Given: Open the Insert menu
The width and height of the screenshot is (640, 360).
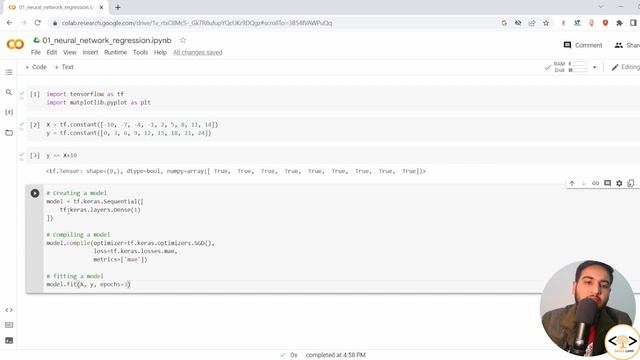Looking at the screenshot, I should (90, 52).
